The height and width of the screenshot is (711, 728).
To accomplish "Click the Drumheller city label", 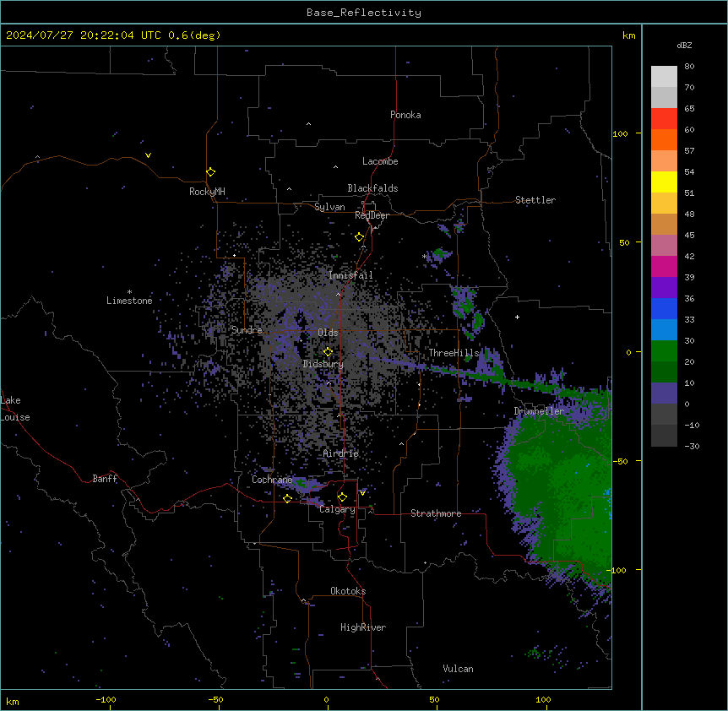I will (539, 411).
